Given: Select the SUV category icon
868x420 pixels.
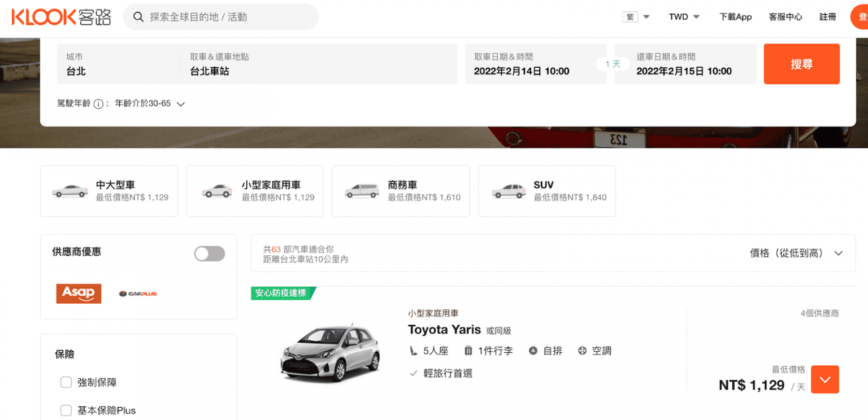Looking at the screenshot, I should [507, 191].
